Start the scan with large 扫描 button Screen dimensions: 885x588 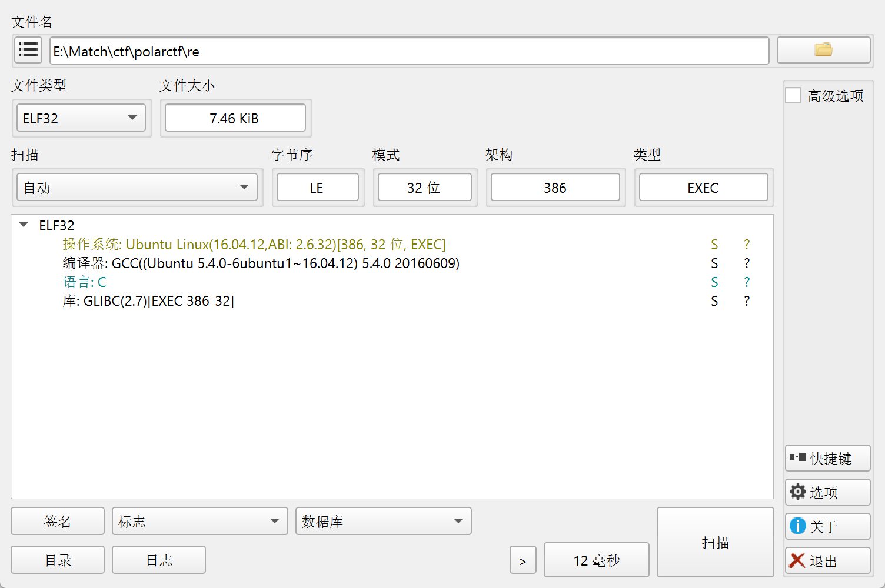tap(716, 542)
